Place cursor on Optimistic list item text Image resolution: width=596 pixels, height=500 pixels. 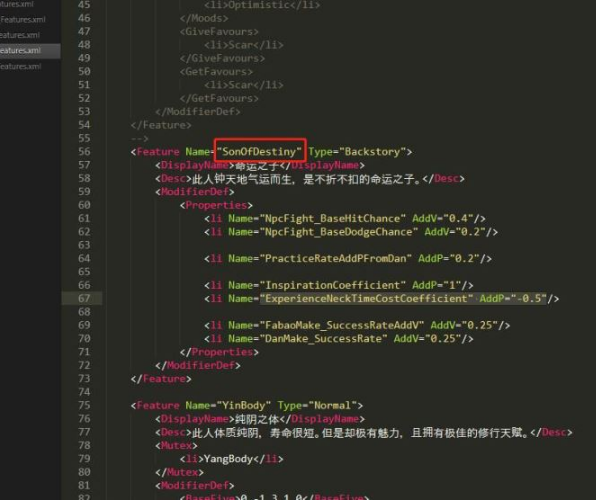tap(258, 5)
